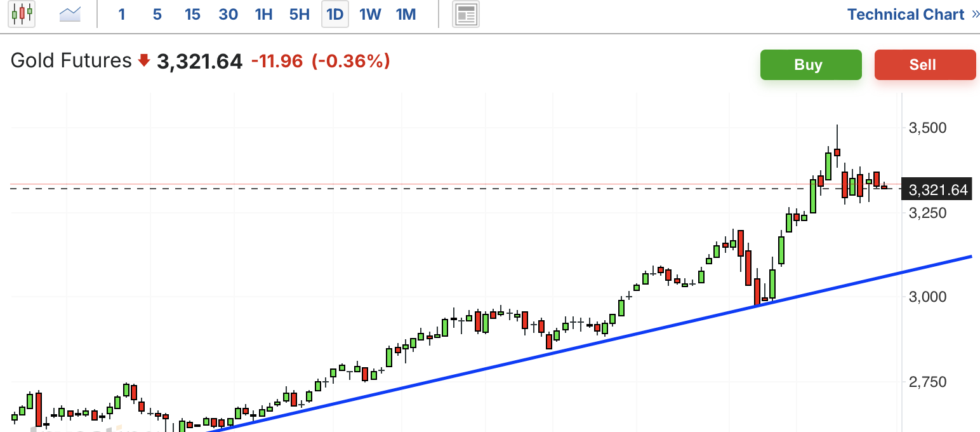Click the 3,000 price axis label
This screenshot has width=980, height=432.
(928, 297)
